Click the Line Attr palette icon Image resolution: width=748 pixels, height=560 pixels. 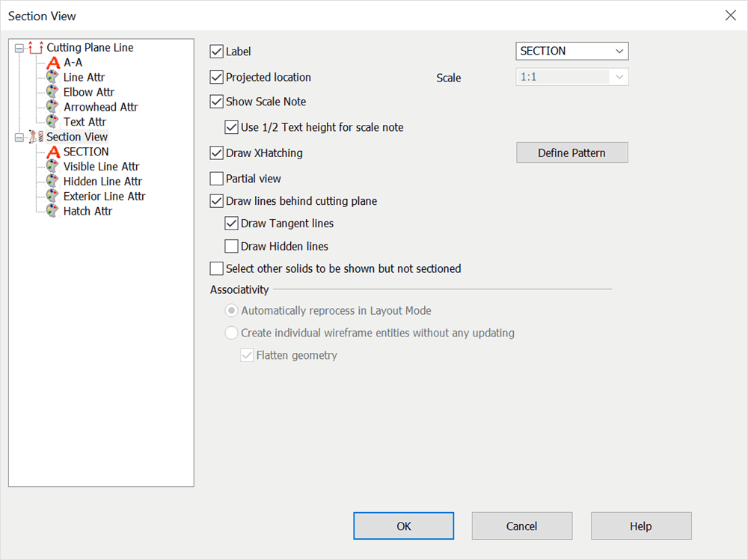click(51, 77)
